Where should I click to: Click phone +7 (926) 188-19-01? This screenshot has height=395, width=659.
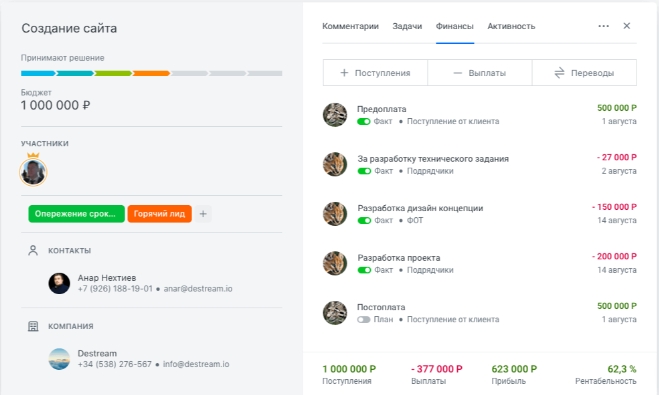tap(115, 289)
